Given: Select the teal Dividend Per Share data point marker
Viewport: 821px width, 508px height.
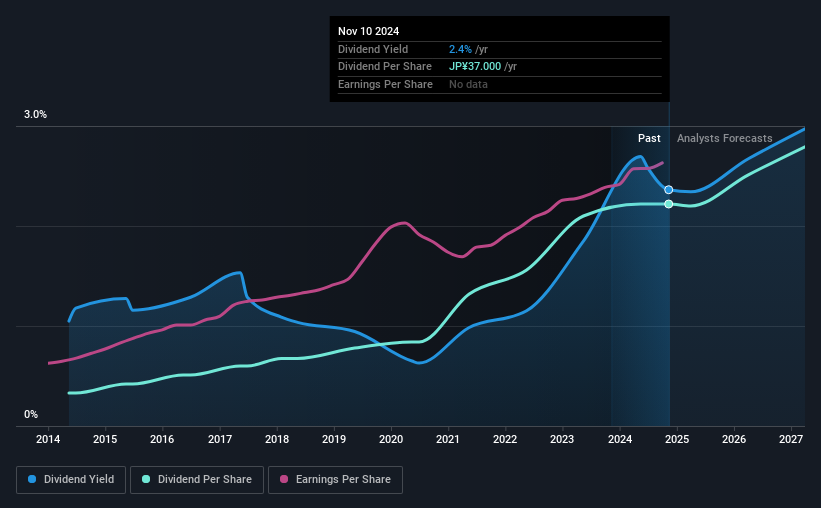Looking at the screenshot, I should pyautogui.click(x=669, y=204).
